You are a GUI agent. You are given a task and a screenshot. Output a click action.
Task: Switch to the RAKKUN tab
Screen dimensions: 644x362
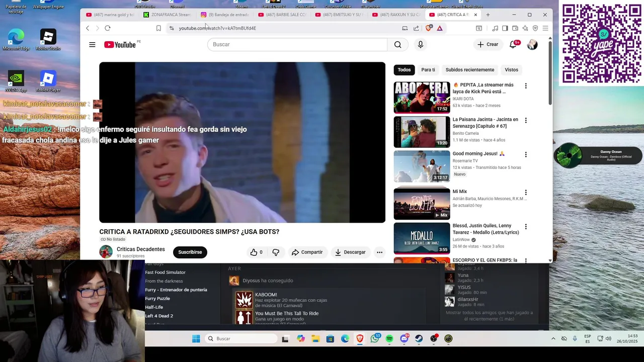tap(396, 15)
